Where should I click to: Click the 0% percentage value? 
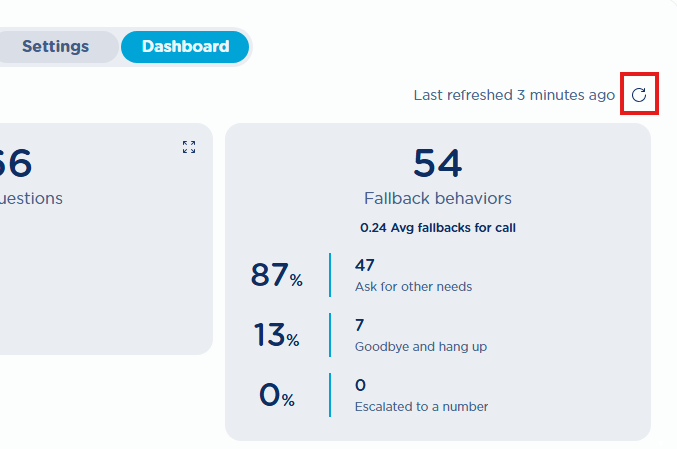[x=276, y=395]
